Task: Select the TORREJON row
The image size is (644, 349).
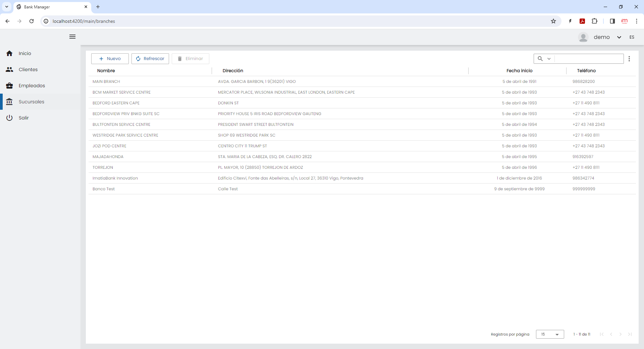Action: pyautogui.click(x=362, y=167)
